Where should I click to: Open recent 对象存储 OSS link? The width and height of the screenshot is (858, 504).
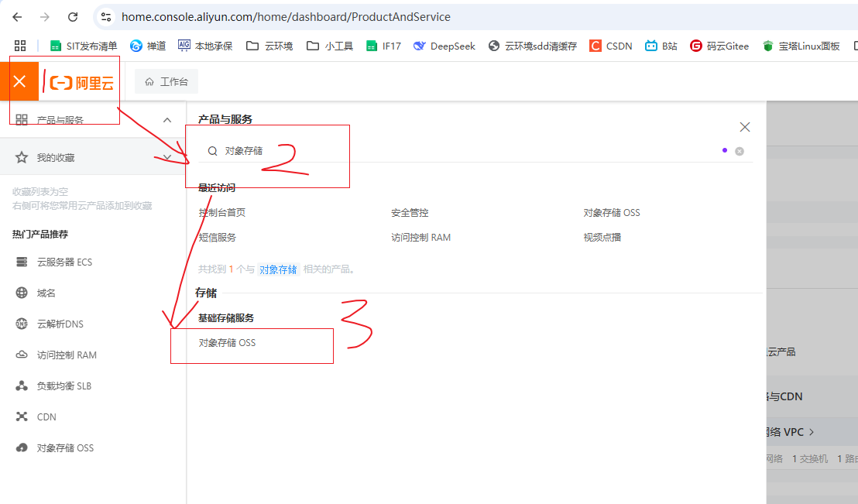[x=611, y=213]
